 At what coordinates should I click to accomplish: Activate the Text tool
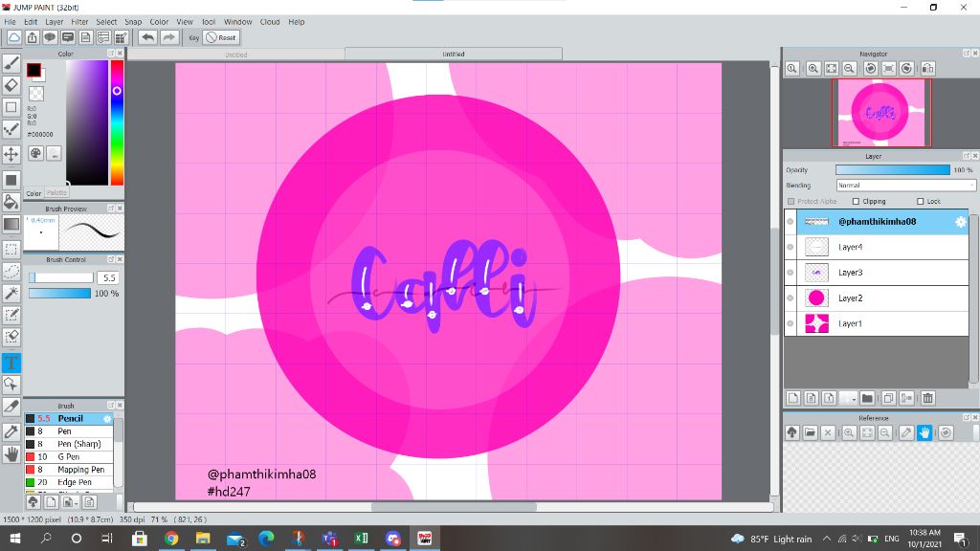[11, 363]
